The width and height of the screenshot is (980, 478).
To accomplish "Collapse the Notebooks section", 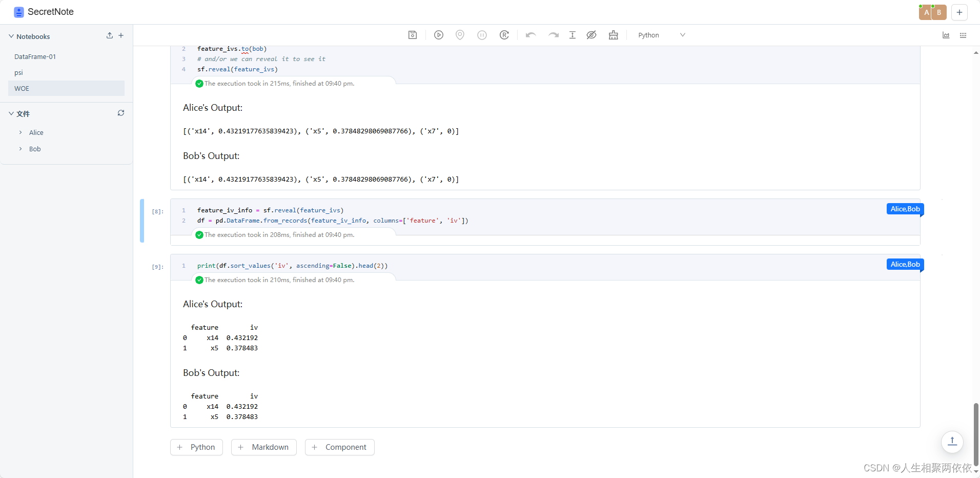I will (11, 36).
